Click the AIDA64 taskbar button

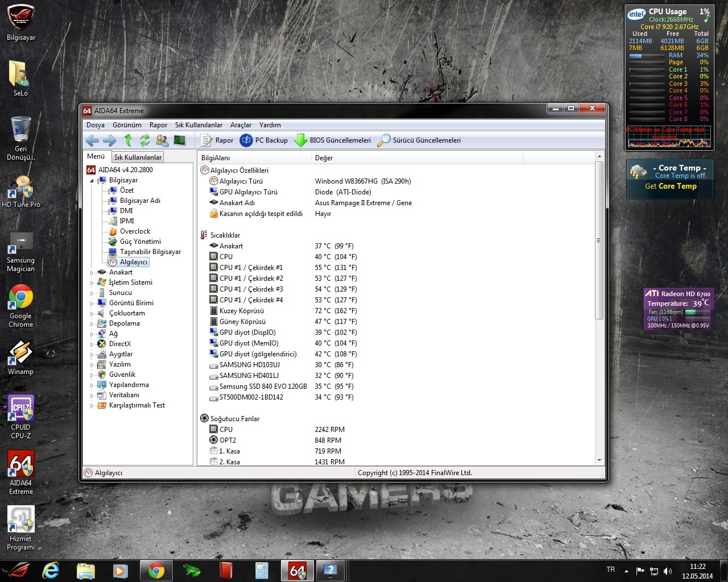click(297, 571)
